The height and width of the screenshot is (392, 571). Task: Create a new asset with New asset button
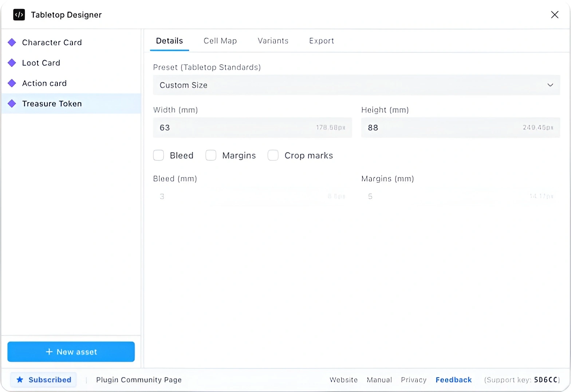pos(71,352)
